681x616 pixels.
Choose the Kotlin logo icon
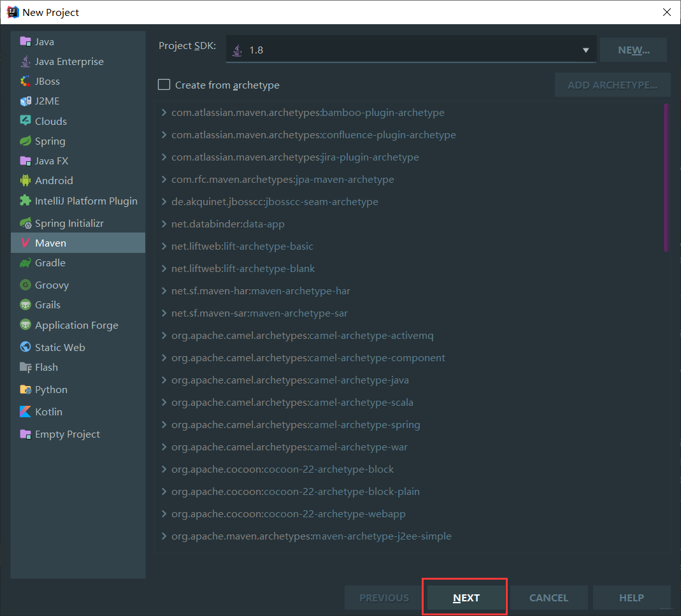point(25,412)
